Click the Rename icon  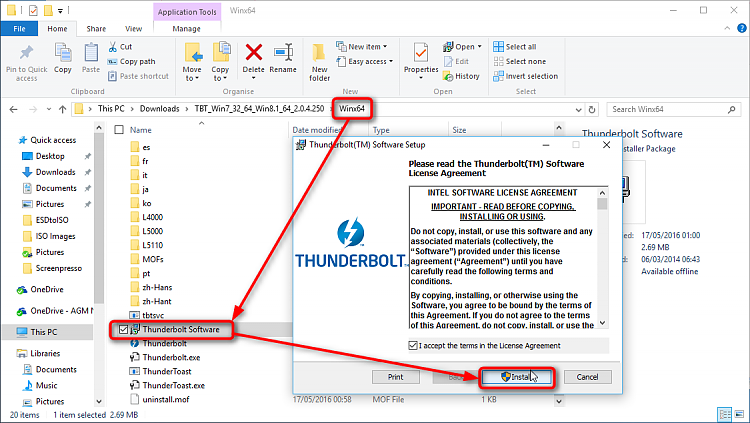click(283, 53)
